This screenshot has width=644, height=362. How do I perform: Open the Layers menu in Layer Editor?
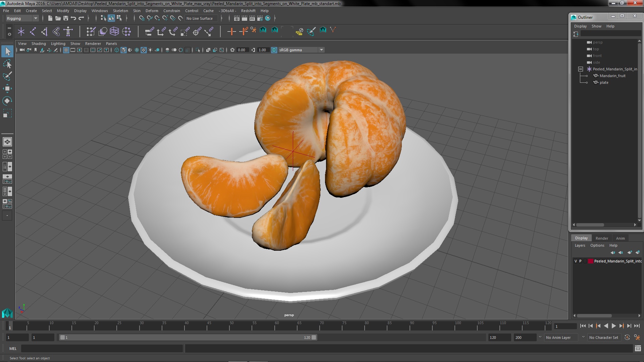pos(580,245)
